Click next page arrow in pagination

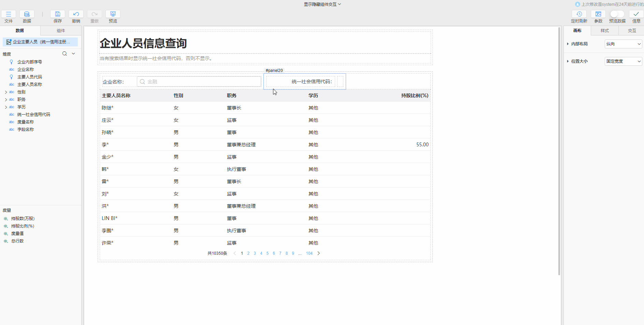tap(319, 253)
